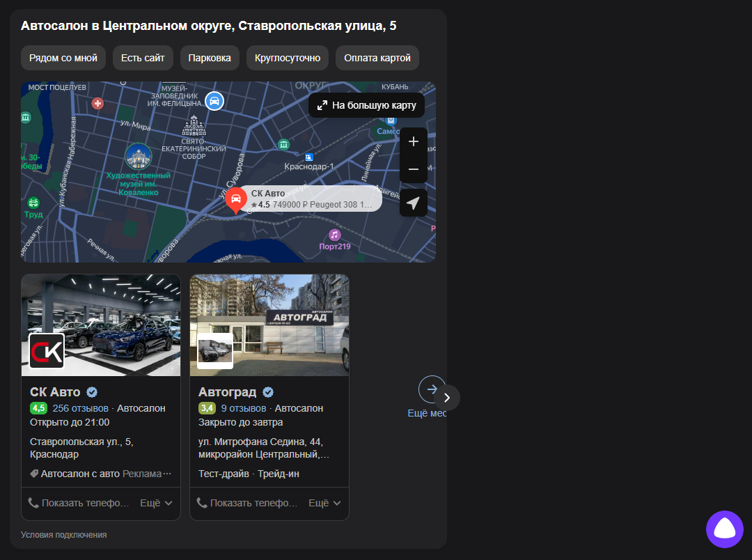Image resolution: width=752 pixels, height=560 pixels.
Task: Open the СК Авто showroom photo
Action: pyautogui.click(x=101, y=325)
